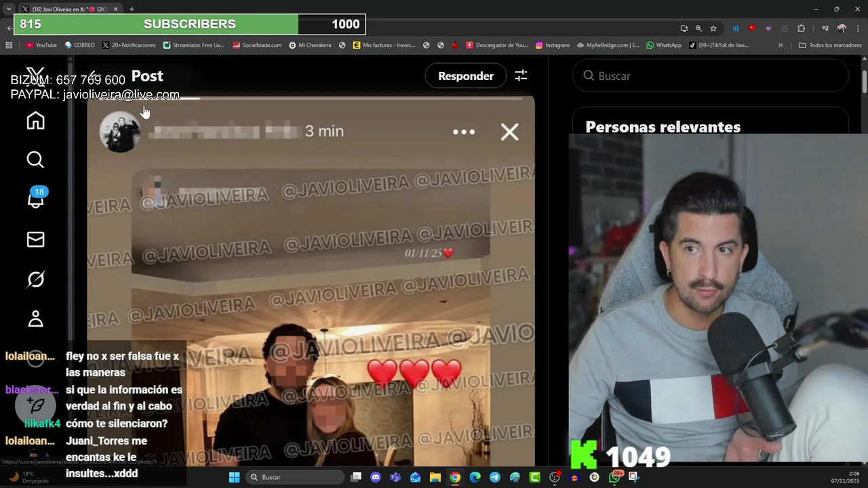Click the Personas relevantes heading
The height and width of the screenshot is (488, 868).
tap(663, 127)
